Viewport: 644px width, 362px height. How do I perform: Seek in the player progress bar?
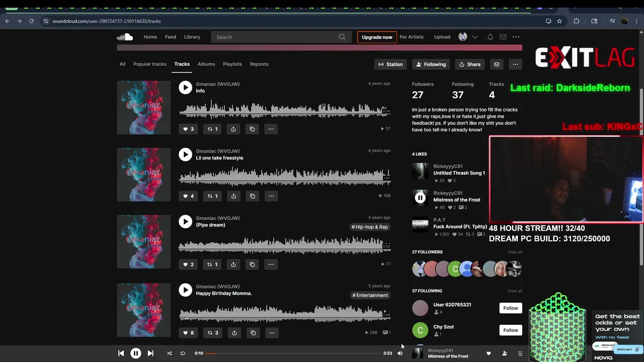(293, 353)
